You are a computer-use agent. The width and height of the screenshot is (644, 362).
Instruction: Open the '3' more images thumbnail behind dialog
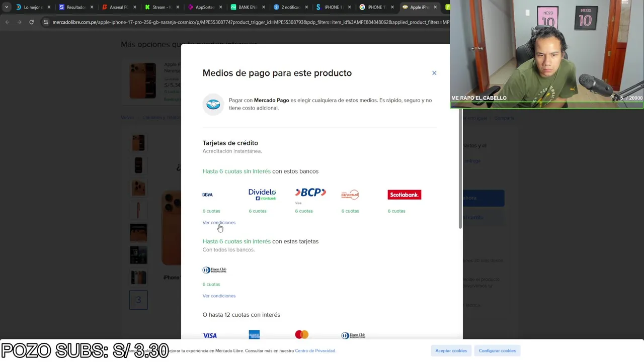(x=138, y=300)
